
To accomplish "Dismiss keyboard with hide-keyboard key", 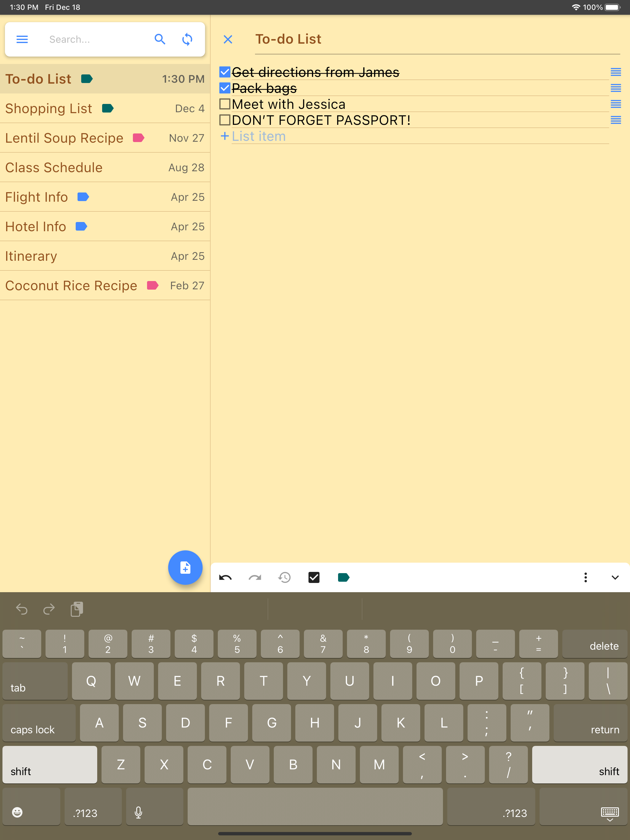I will 583,806.
